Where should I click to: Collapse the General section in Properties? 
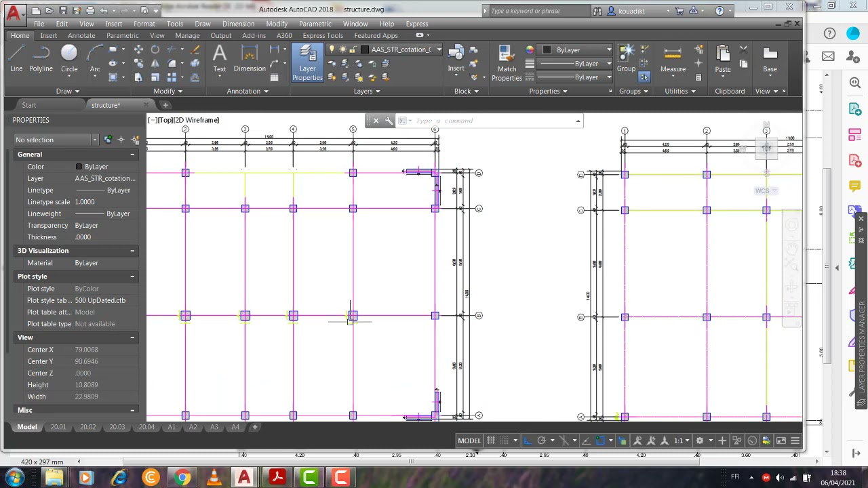point(132,155)
